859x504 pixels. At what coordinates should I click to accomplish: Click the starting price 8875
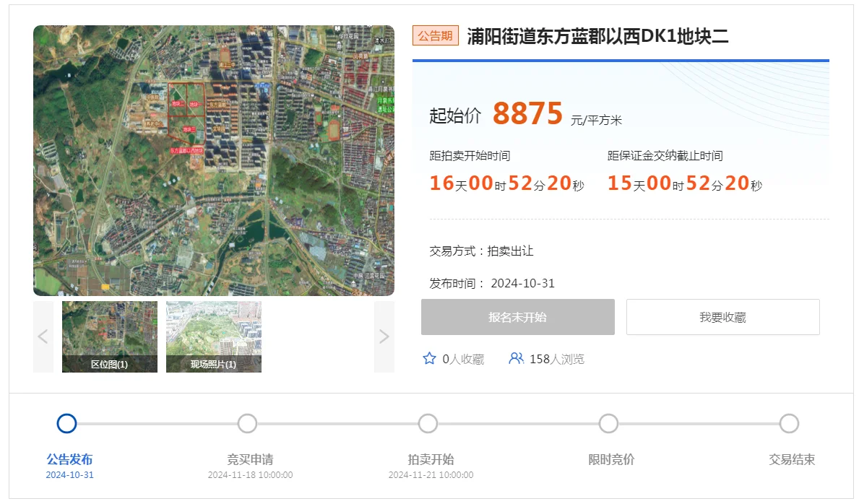coord(527,113)
